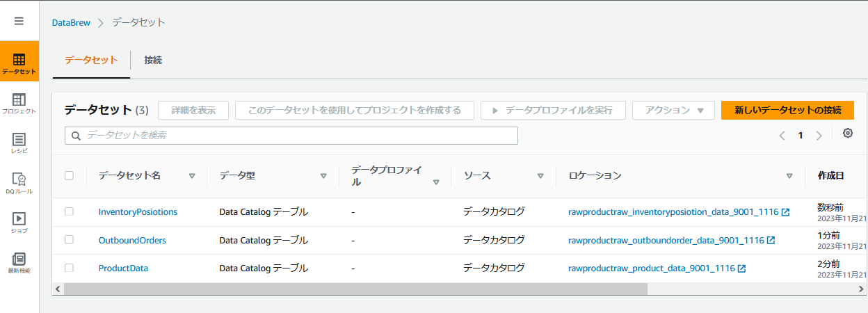Switch to the データセット tab
Viewport: 868px width, 313px height.
[91, 60]
